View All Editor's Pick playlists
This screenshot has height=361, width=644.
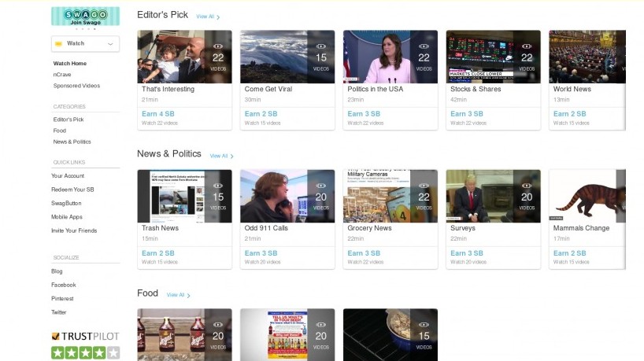pos(208,17)
